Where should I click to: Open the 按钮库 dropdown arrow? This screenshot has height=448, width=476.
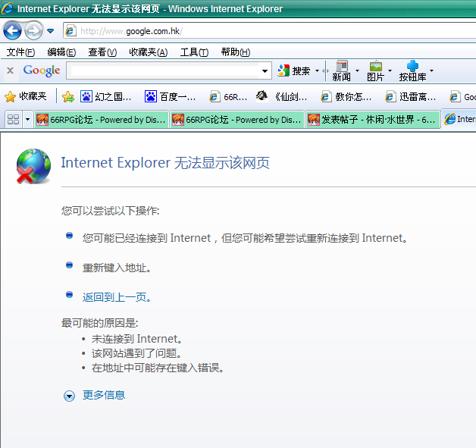(431, 70)
